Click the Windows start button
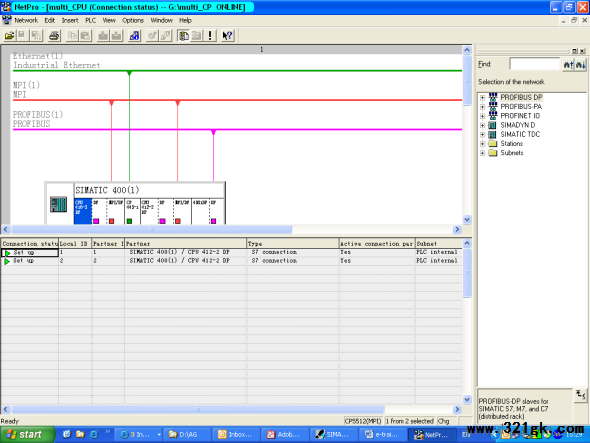The image size is (590, 443). click(x=27, y=435)
